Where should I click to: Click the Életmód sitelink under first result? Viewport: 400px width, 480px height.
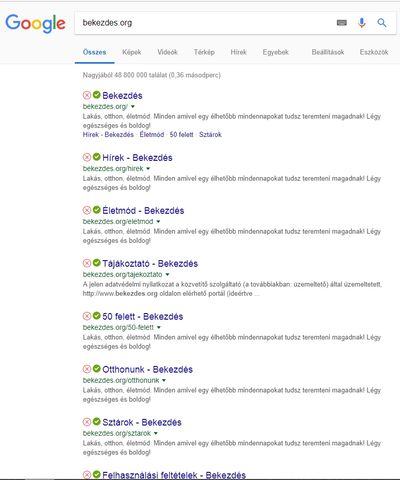click(x=152, y=135)
